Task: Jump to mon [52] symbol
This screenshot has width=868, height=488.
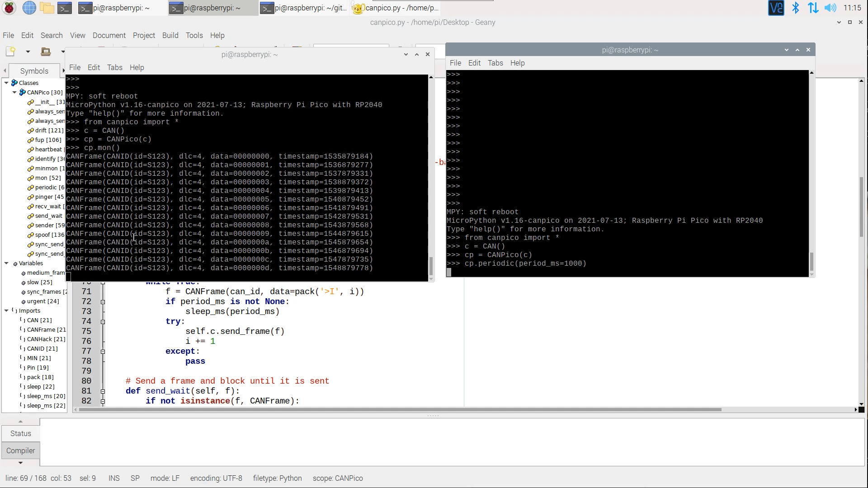Action: pos(48,178)
